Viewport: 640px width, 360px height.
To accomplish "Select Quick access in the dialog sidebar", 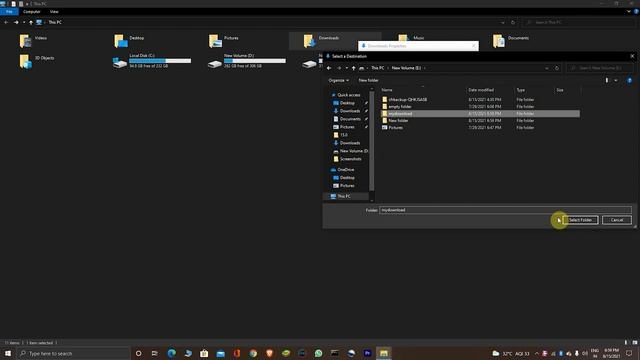I will pos(346,95).
